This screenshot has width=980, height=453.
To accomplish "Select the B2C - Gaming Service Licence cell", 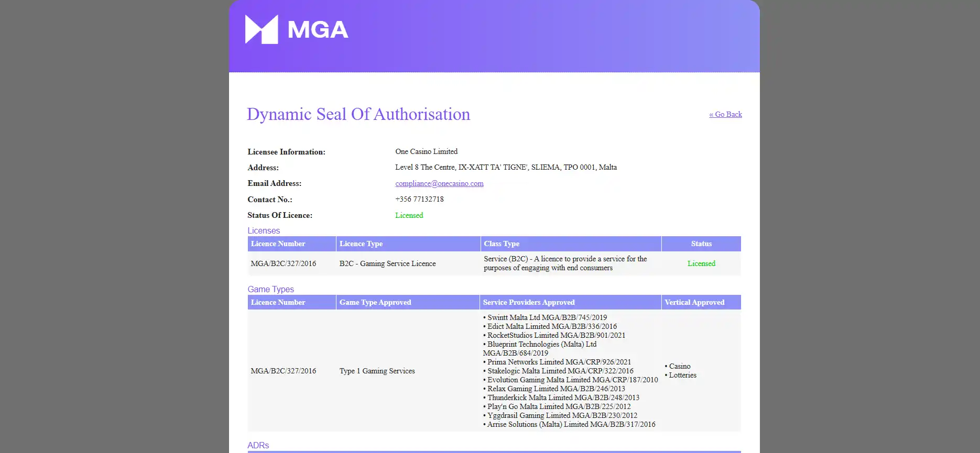I will pos(387,263).
